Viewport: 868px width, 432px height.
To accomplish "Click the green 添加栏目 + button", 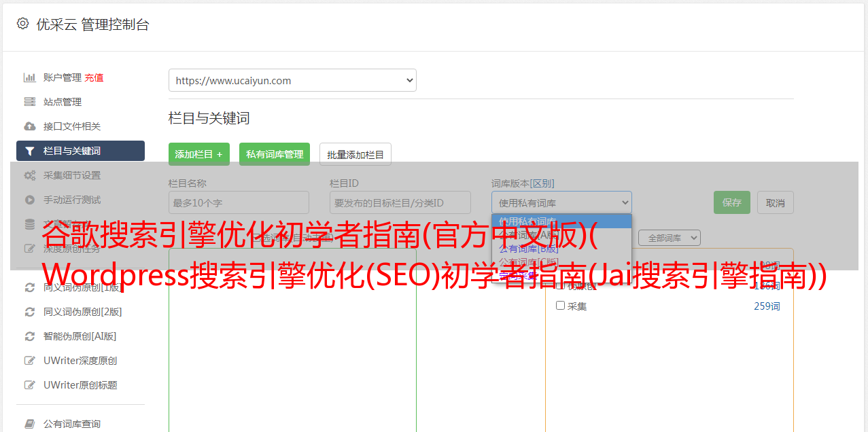I will pyautogui.click(x=199, y=154).
